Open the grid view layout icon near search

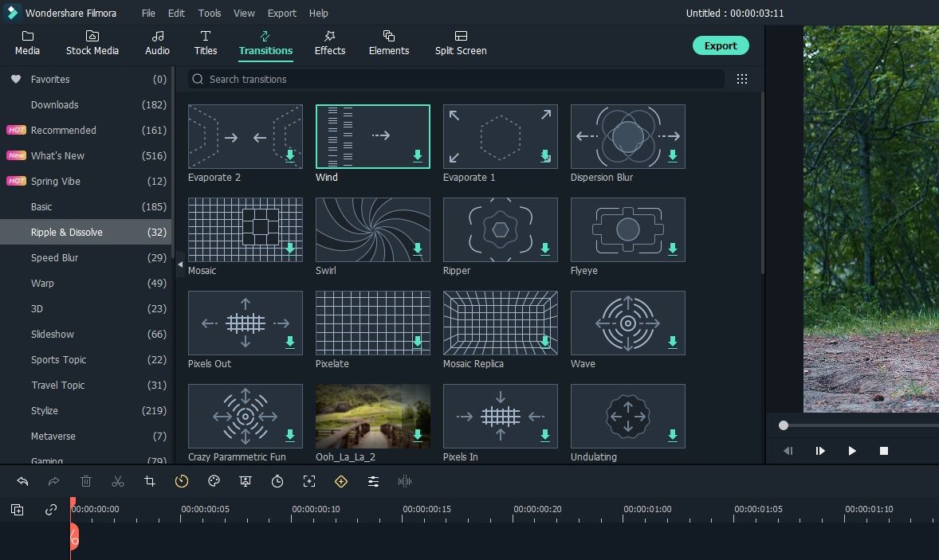pos(742,79)
